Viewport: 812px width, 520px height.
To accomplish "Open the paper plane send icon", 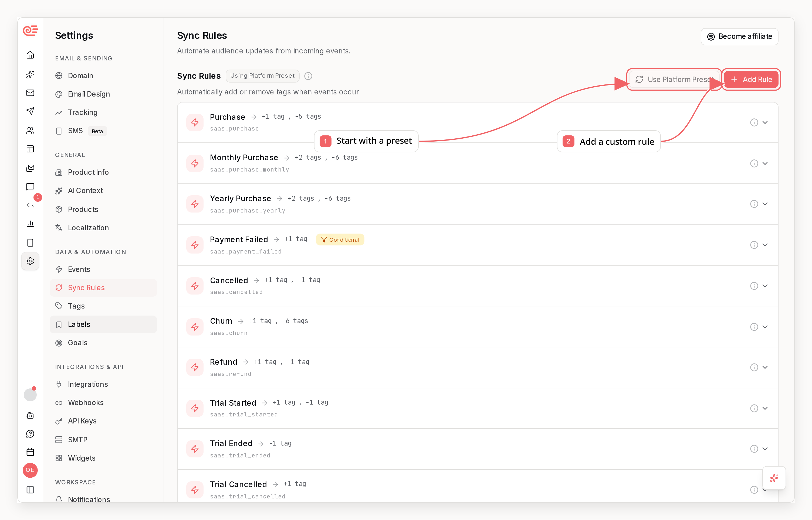I will tap(30, 111).
